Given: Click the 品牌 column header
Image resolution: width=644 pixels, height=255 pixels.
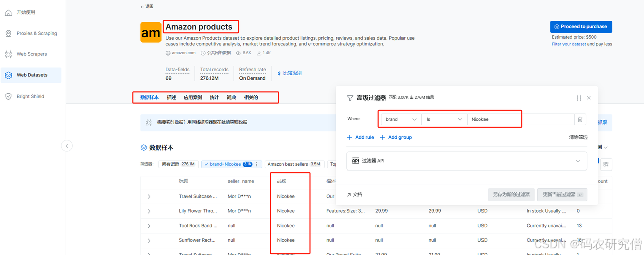Looking at the screenshot, I should [x=282, y=181].
